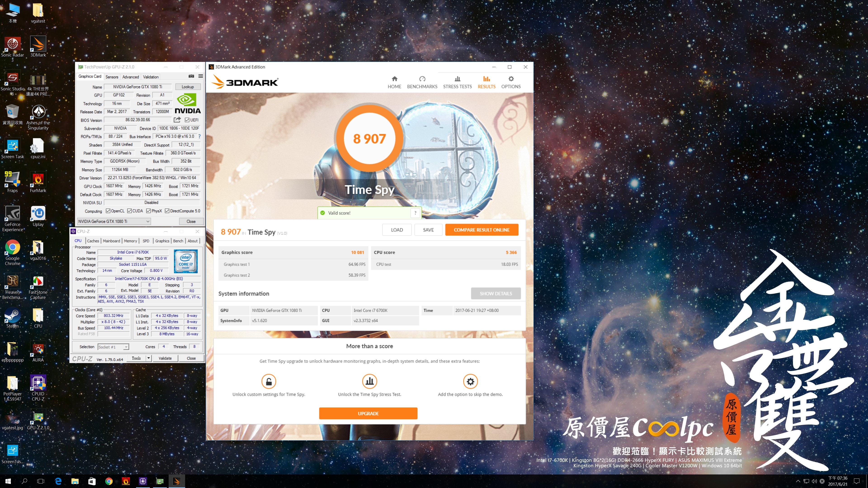Toggle the PhysX checkbox in GPU-Z
The image size is (868, 488).
(148, 211)
